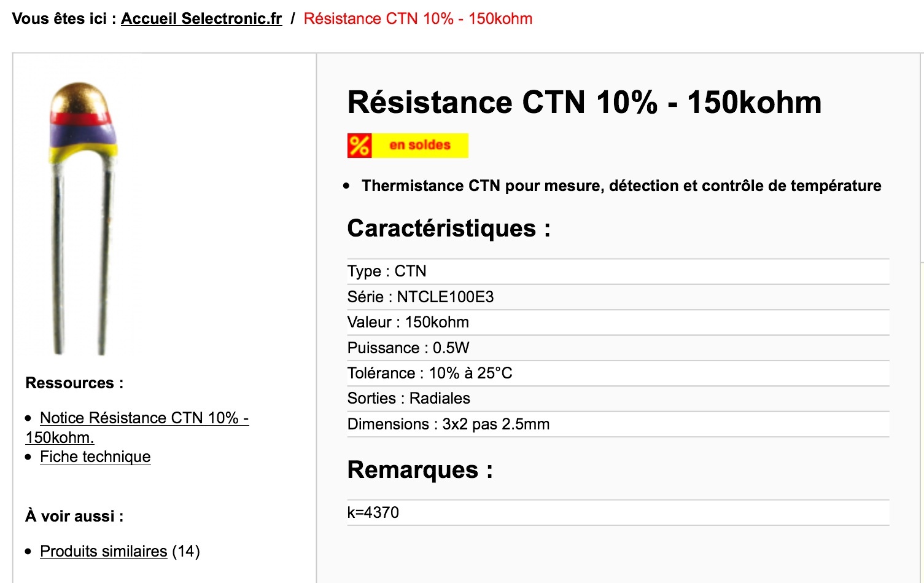Click the product title heading

coord(584,103)
